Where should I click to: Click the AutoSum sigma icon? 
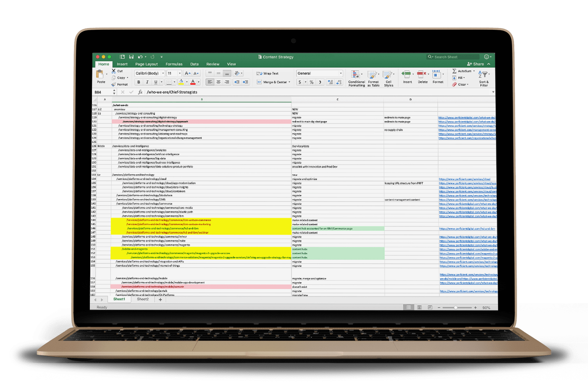click(x=454, y=71)
